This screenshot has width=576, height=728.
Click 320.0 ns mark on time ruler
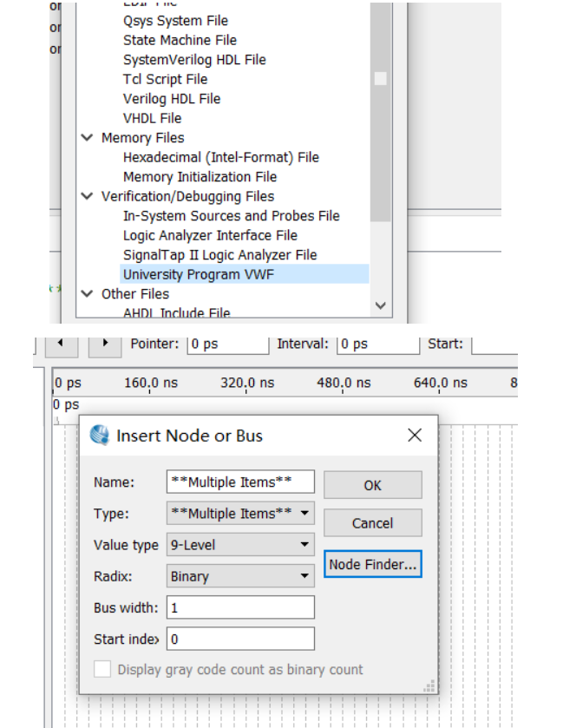247,383
